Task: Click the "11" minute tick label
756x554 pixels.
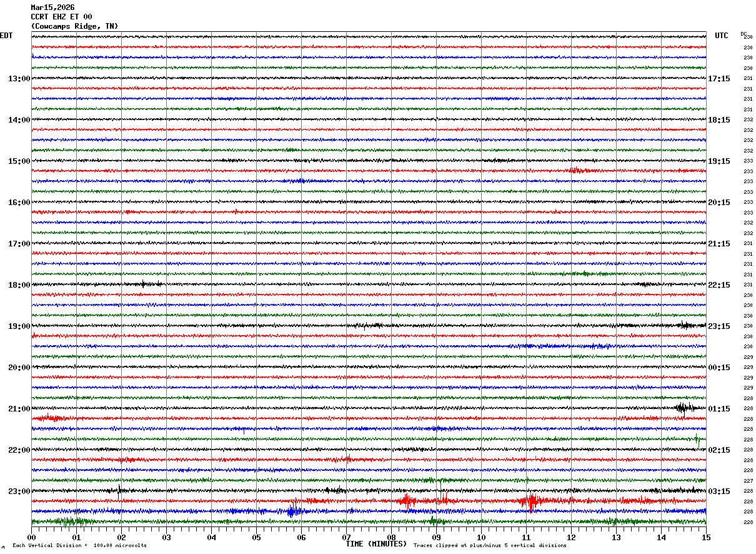Action: coord(527,537)
